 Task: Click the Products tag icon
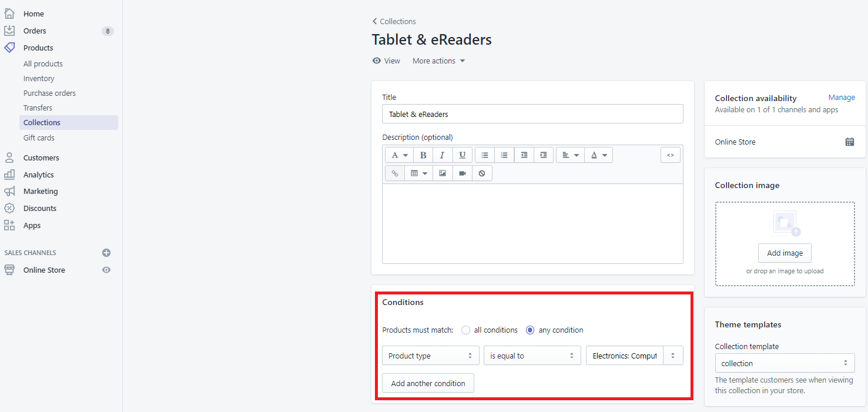pos(9,48)
